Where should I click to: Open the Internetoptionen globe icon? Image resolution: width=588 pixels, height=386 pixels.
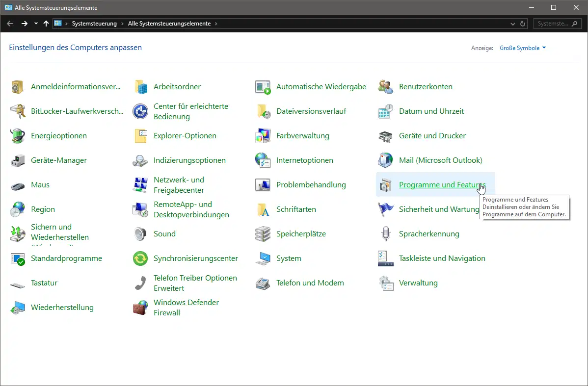pos(263,160)
